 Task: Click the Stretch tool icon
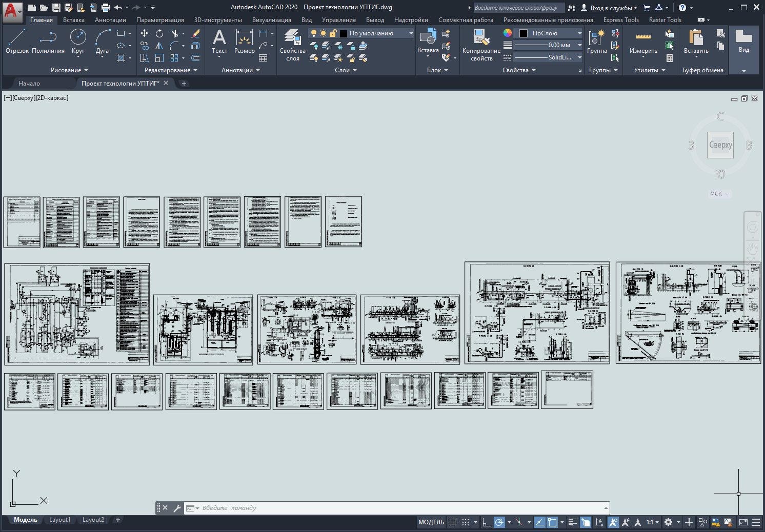tap(145, 58)
